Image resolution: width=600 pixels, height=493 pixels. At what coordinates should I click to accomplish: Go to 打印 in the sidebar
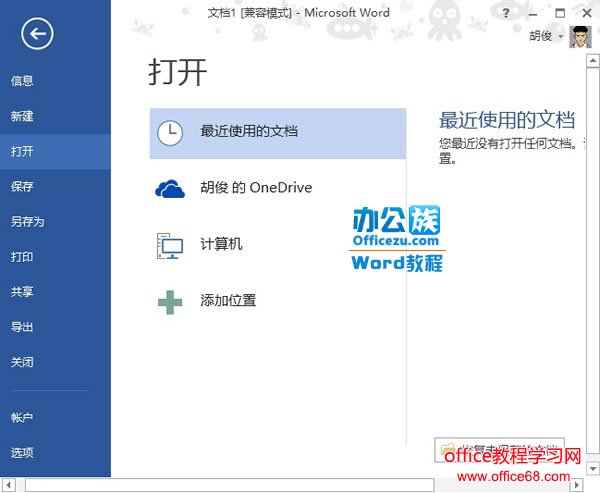(x=55, y=257)
